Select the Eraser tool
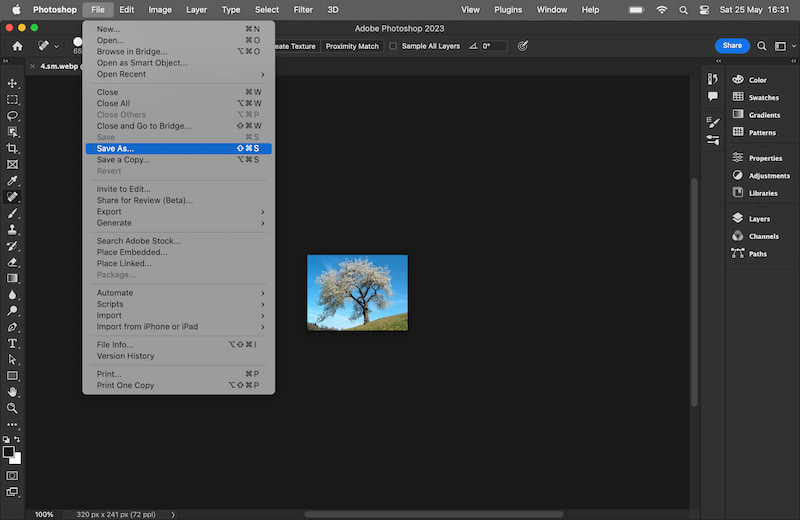800x520 pixels. (x=12, y=262)
